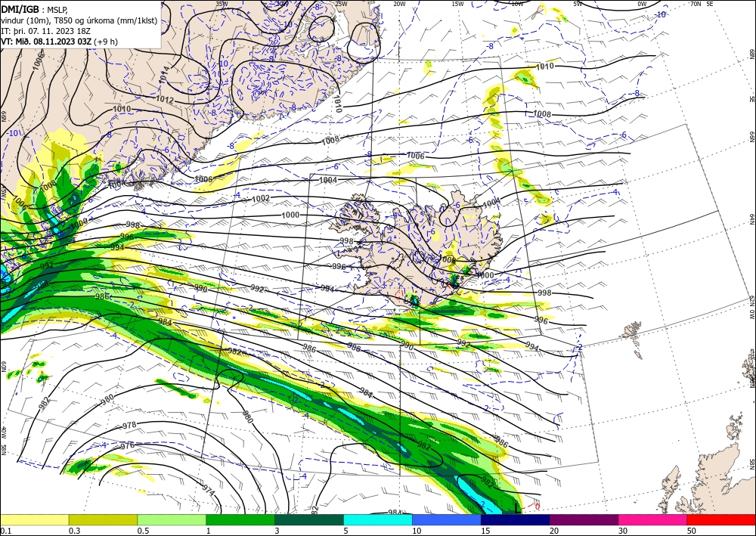
Task: Select the dark green 3–5 legend swatch
Action: click(309, 519)
